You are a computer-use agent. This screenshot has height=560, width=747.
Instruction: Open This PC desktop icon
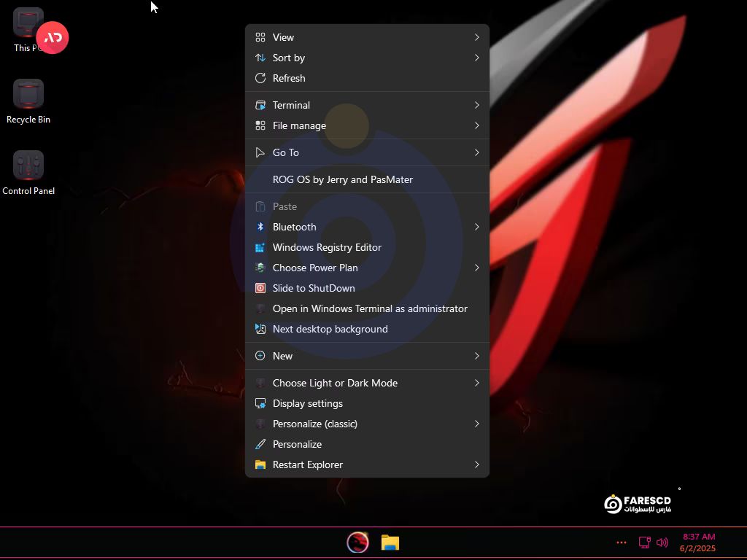[28, 28]
